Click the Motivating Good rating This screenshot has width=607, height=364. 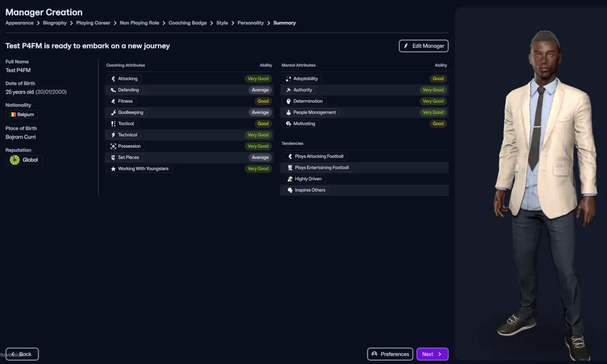438,124
